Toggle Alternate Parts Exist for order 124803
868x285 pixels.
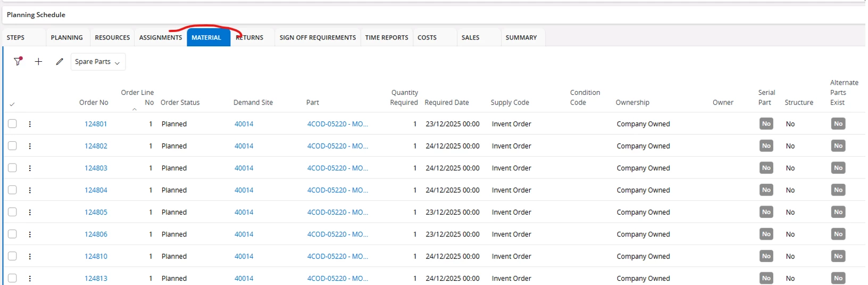pos(838,168)
